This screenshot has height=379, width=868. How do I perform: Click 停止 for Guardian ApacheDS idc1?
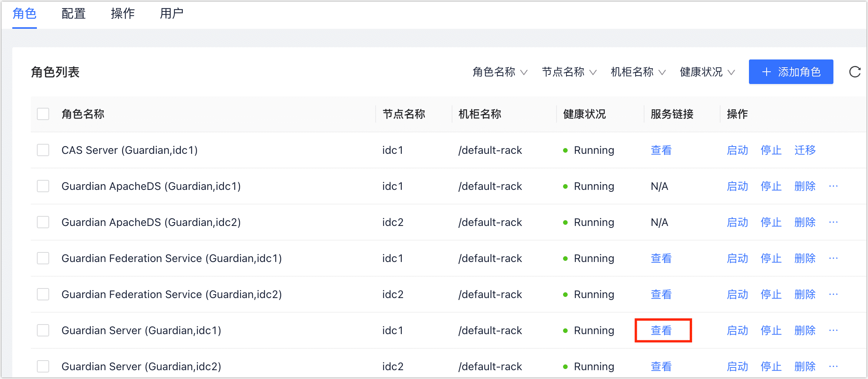[771, 186]
